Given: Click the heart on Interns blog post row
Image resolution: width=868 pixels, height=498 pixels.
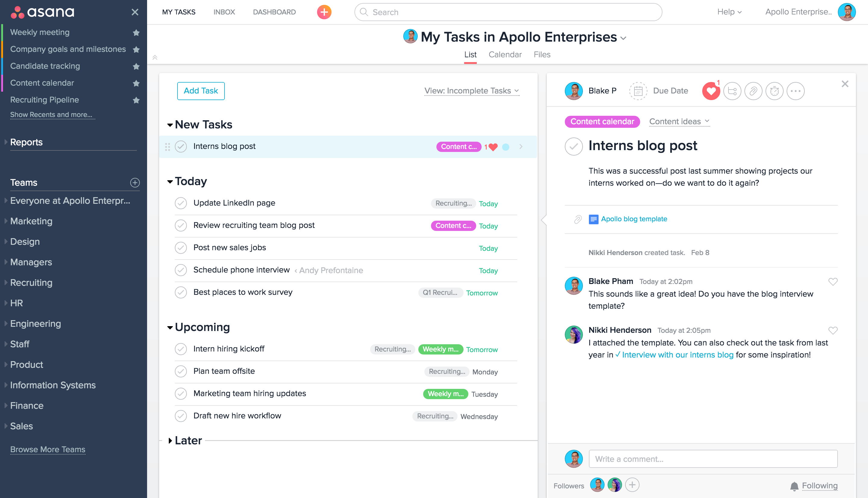Looking at the screenshot, I should 493,147.
